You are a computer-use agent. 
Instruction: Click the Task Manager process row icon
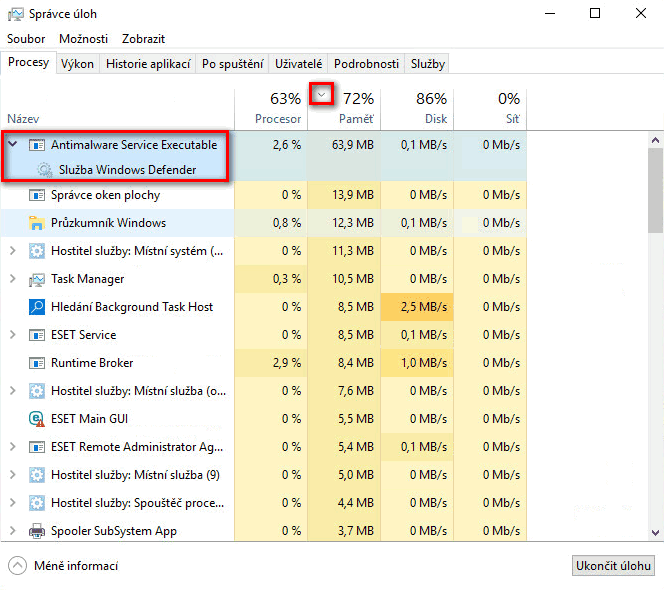coord(37,279)
